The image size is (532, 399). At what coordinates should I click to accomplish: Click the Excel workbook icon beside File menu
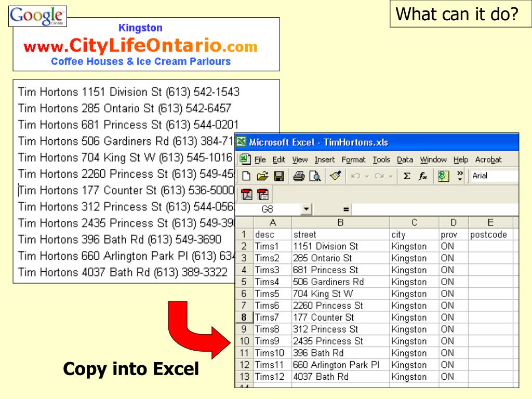[x=245, y=159]
